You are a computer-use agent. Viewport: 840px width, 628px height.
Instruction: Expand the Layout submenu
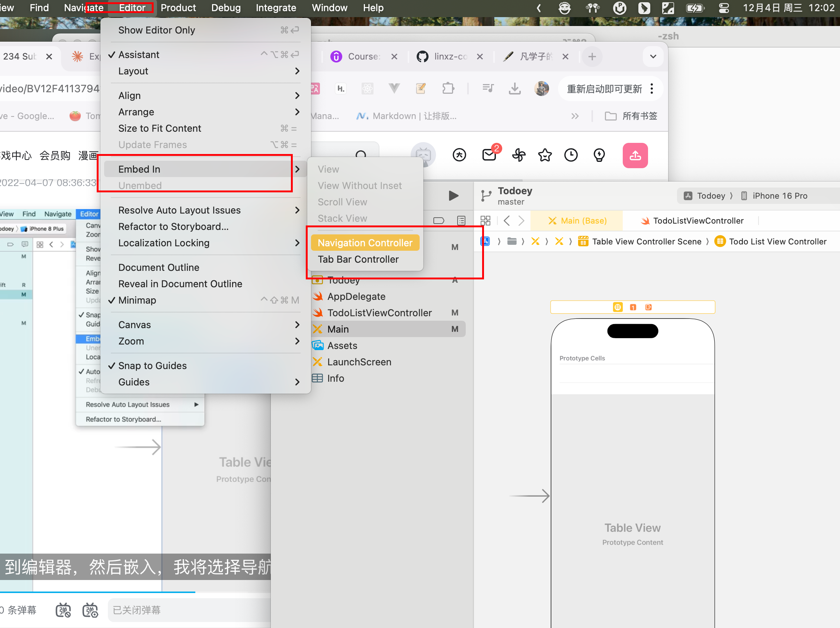(x=205, y=71)
